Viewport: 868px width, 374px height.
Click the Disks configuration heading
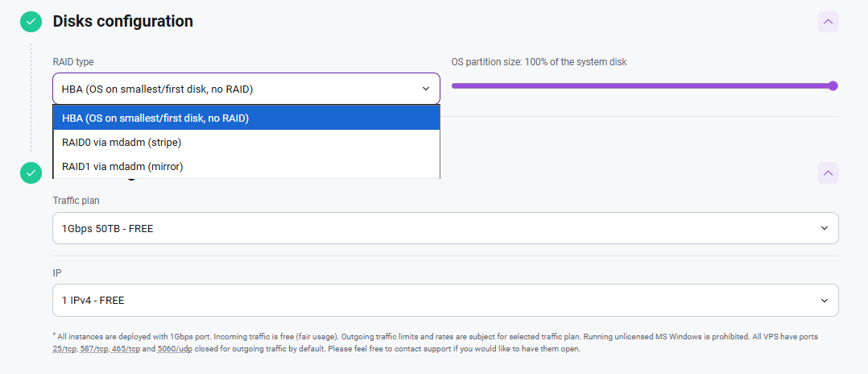pos(122,22)
